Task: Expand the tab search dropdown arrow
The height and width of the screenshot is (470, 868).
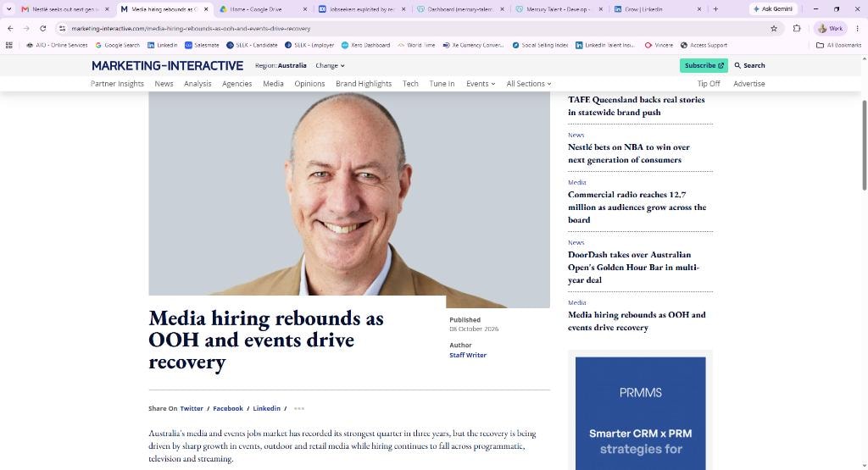Action: click(8, 8)
